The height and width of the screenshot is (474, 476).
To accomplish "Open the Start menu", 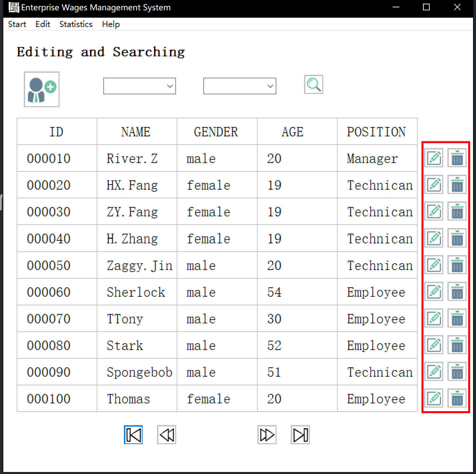I will 17,24.
